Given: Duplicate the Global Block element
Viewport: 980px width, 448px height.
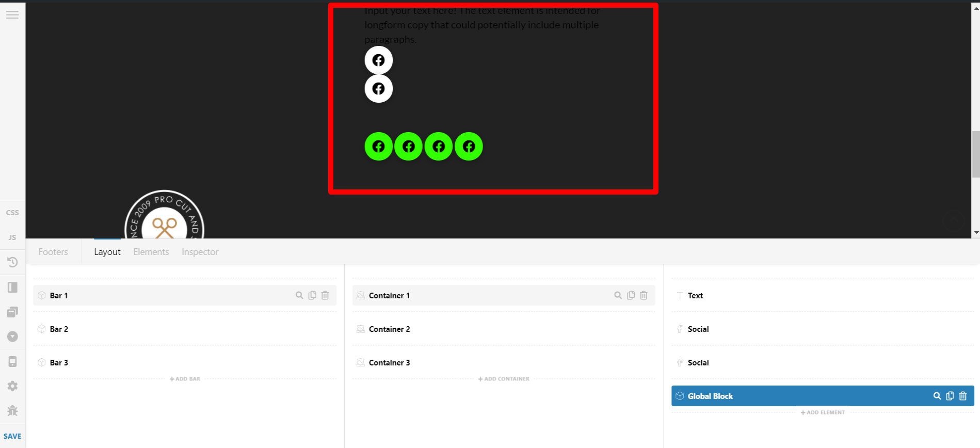Looking at the screenshot, I should pos(950,396).
